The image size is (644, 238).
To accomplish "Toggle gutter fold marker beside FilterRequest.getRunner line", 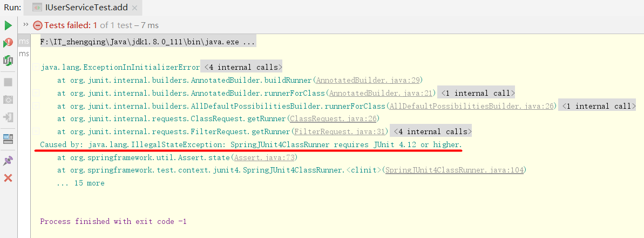I will (36, 132).
